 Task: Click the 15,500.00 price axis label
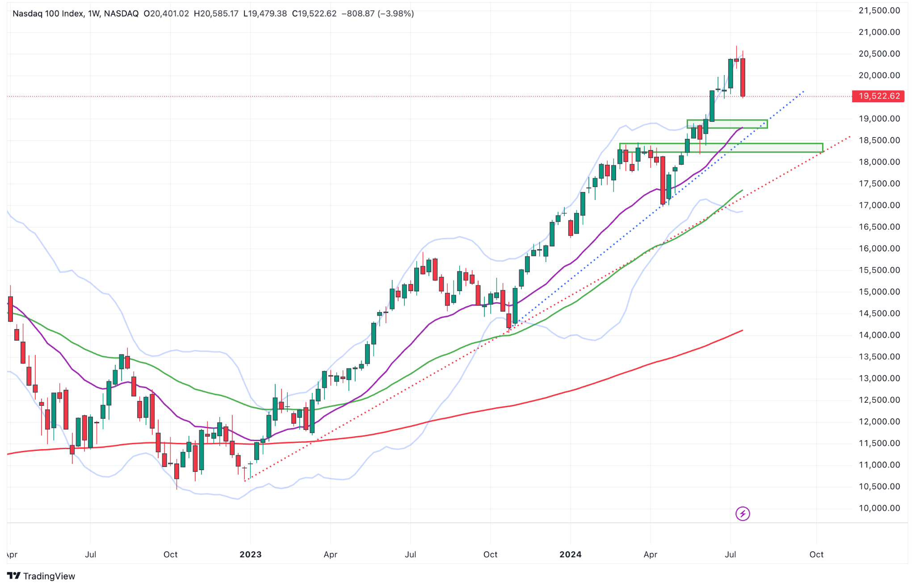879,270
